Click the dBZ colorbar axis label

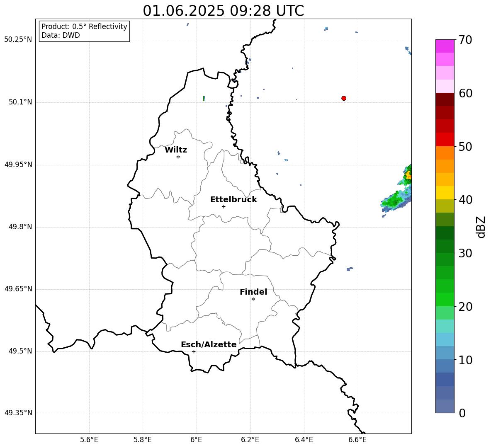[x=481, y=227]
